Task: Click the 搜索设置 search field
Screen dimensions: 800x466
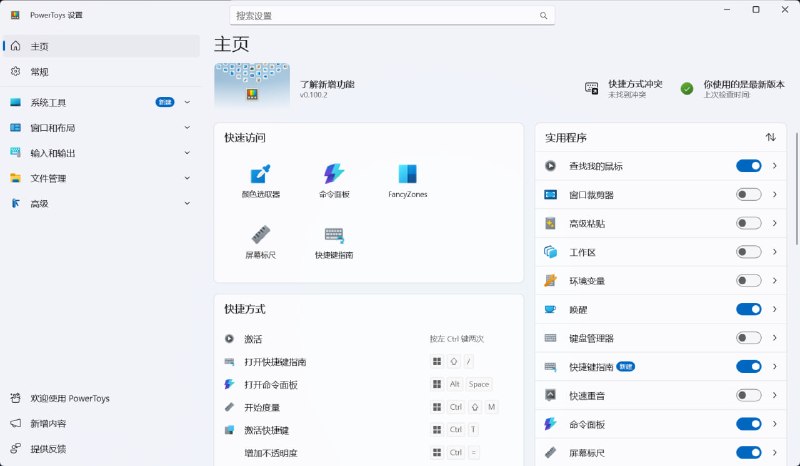Action: (392, 16)
